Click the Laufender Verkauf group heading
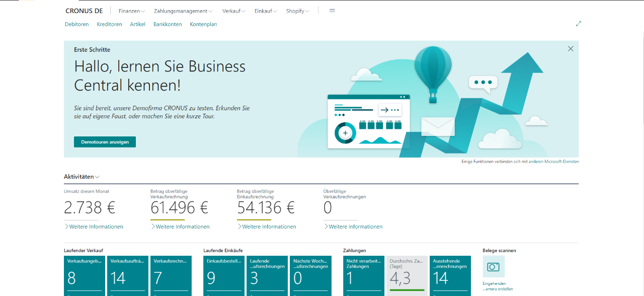 point(84,250)
